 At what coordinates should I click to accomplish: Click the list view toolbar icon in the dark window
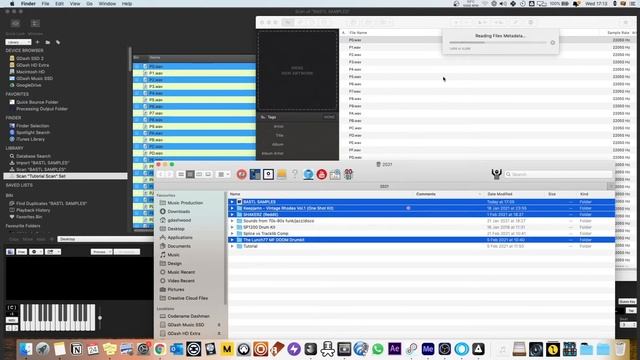click(x=35, y=24)
